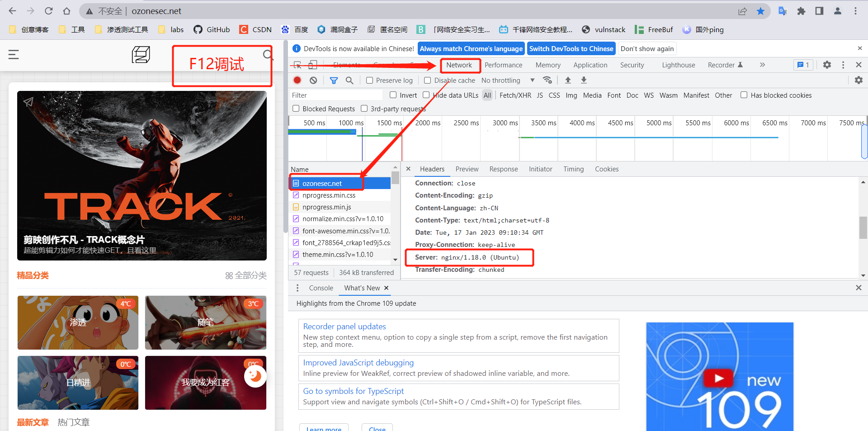
Task: Open drawer three-dot menu beside Console
Action: 297,288
